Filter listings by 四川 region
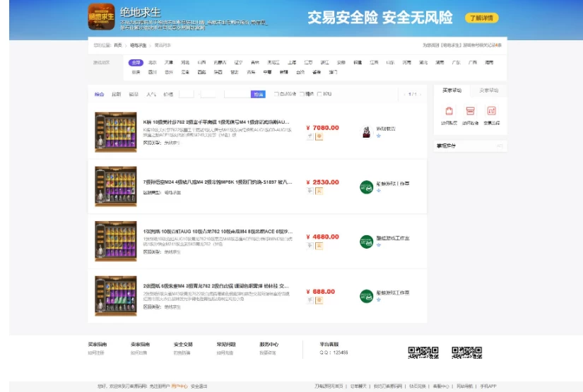 (153, 72)
